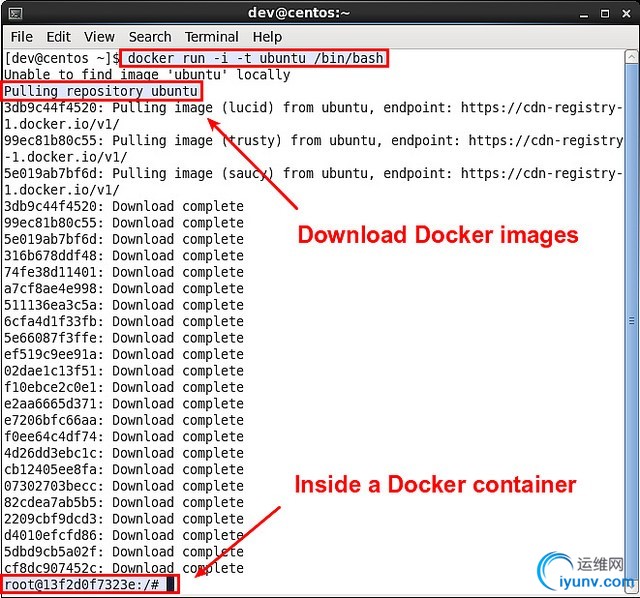This screenshot has width=640, height=598.
Task: Click the 99ec81b80c55 Download complete line
Action: 124,222
